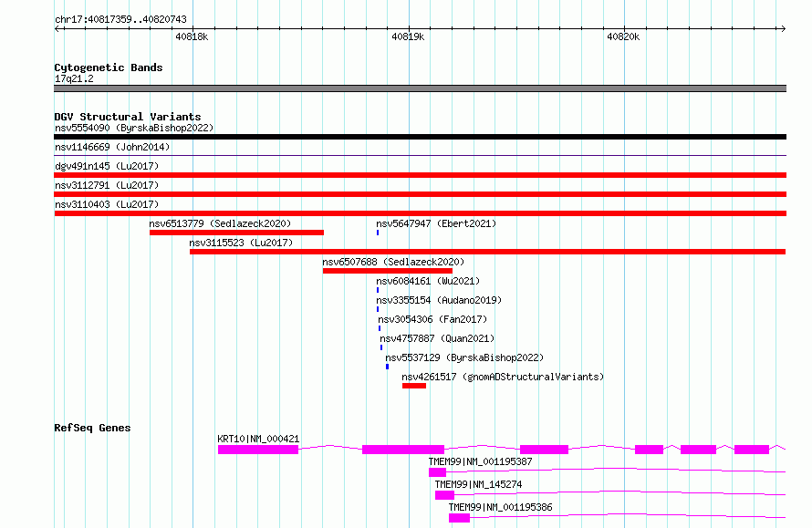Open nsv3115523 (Lu2017) variant label
The width and height of the screenshot is (812, 528).
241,243
